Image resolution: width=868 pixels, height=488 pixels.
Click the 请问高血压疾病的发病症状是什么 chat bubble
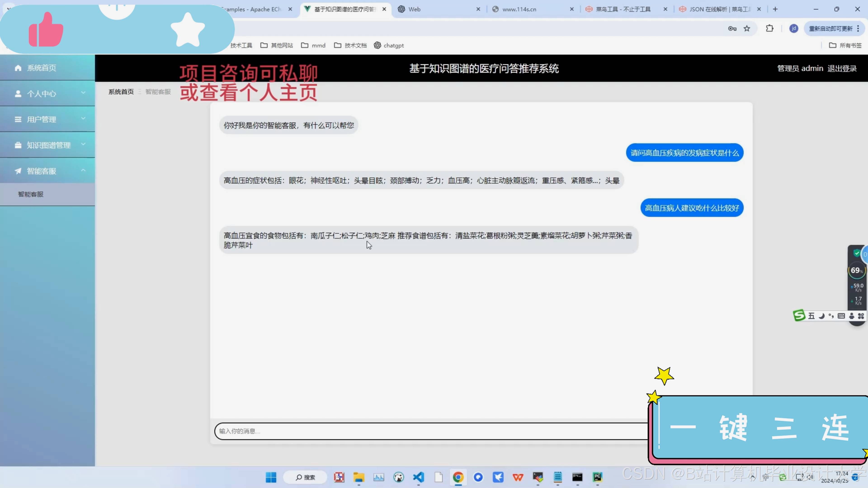(x=685, y=153)
